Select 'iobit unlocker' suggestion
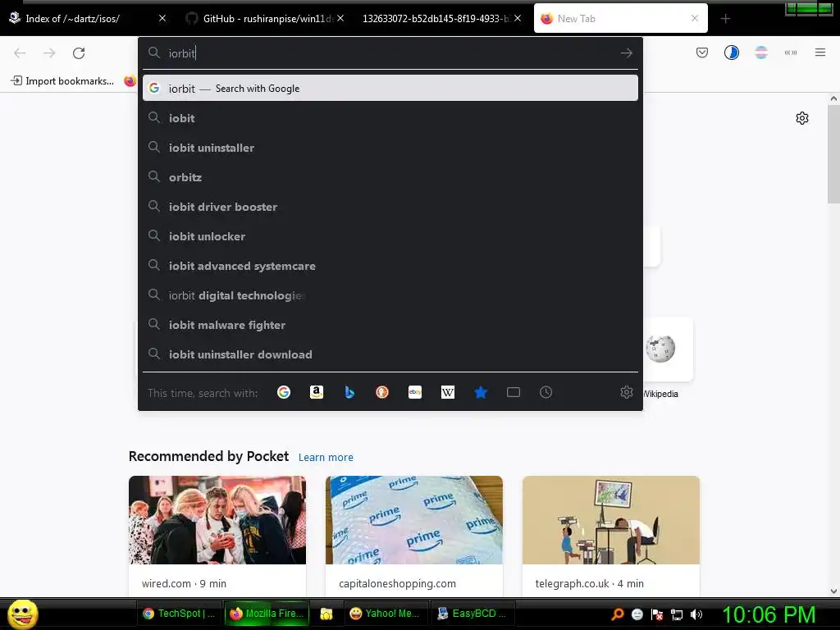Viewport: 840px width, 630px height. (x=390, y=235)
